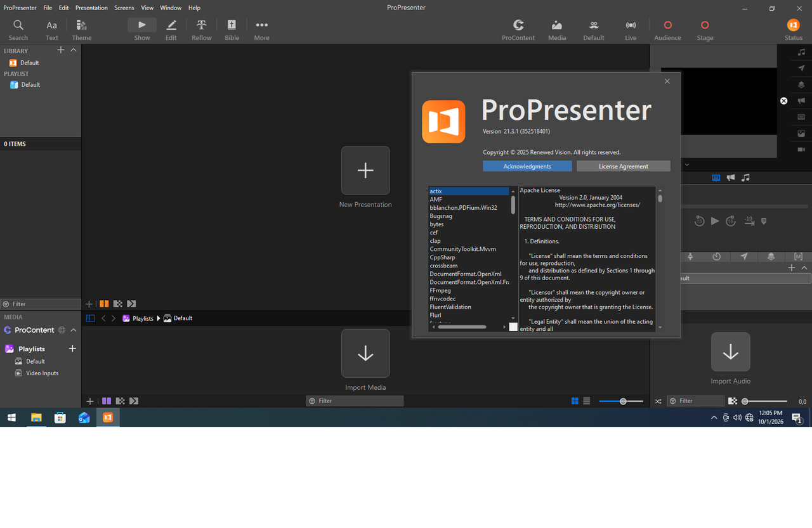Switch media bin to list view
This screenshot has width=812, height=528.
point(587,401)
